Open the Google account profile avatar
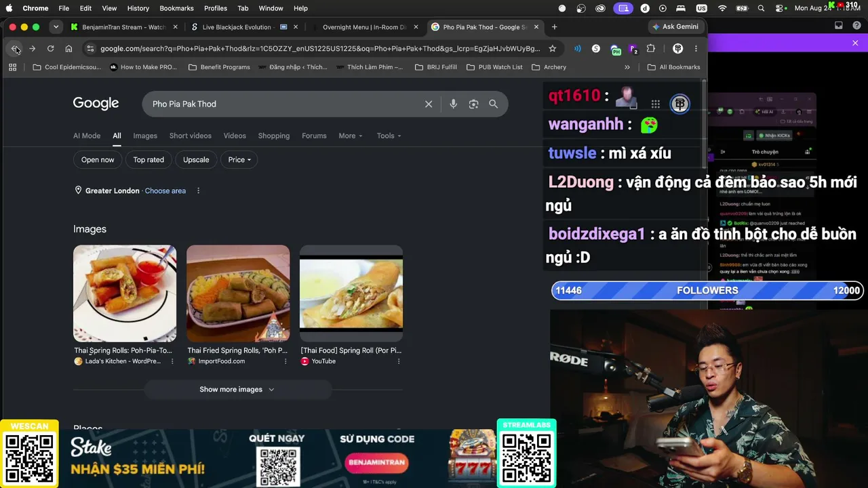This screenshot has width=868, height=488. (679, 104)
